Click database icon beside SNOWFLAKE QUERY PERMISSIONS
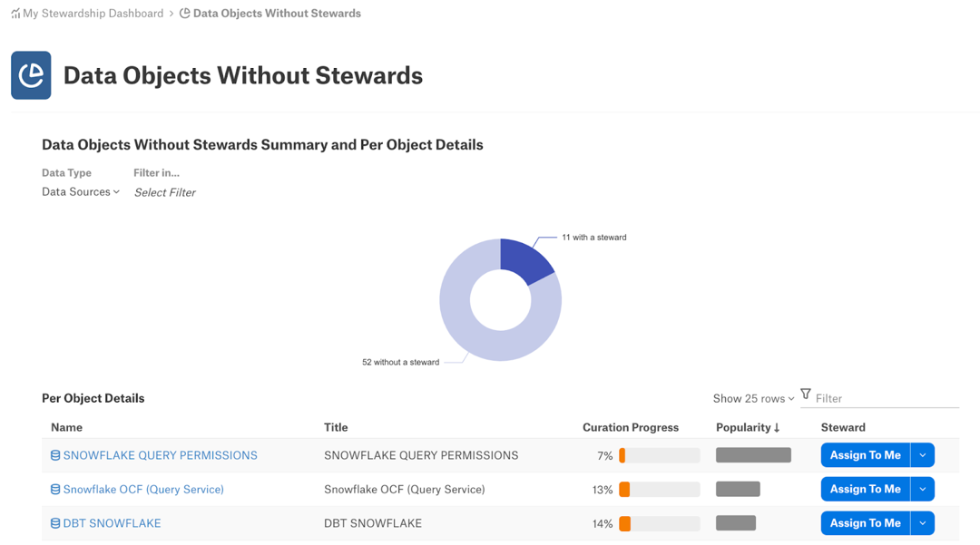The height and width of the screenshot is (545, 980). [x=55, y=456]
